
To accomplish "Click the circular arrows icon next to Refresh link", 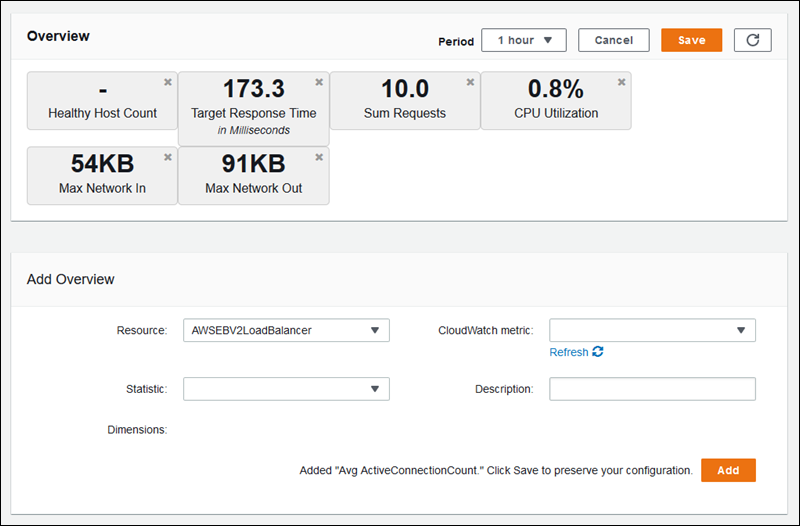I will coord(598,352).
